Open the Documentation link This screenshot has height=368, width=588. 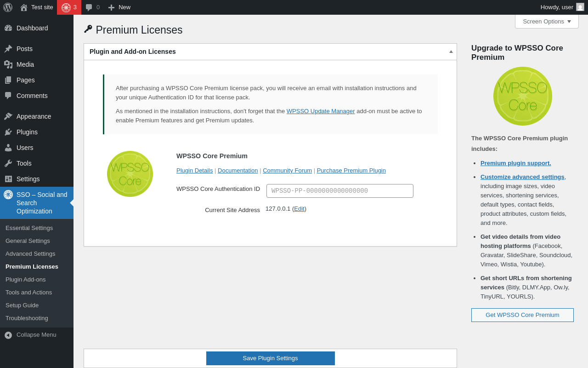tap(238, 170)
